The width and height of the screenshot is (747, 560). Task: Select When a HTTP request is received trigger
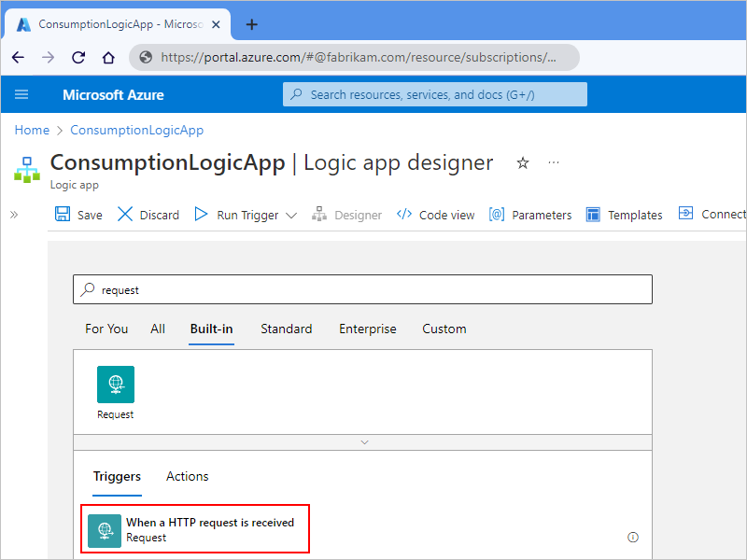195,529
